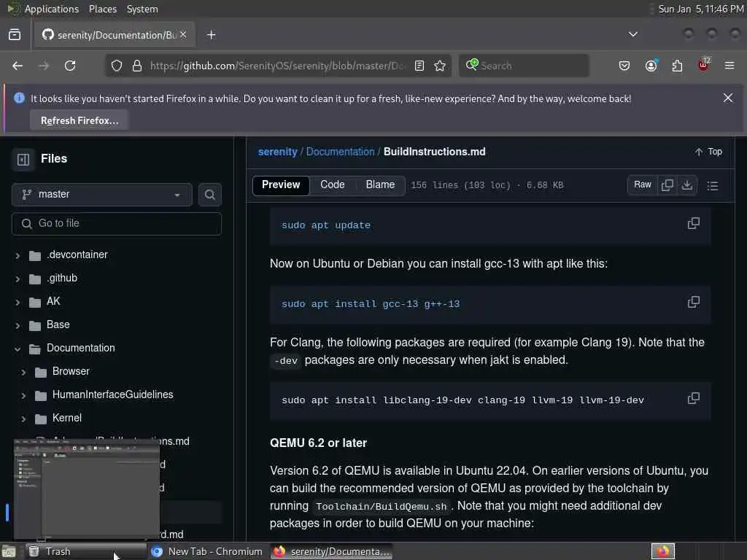Screen dimensions: 747x560
Task: Open the .devcontainer folder in tree
Action: click(x=77, y=254)
